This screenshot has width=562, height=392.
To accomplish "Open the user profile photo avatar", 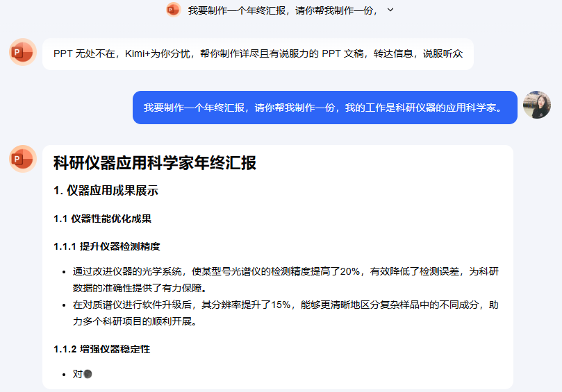I will [536, 105].
